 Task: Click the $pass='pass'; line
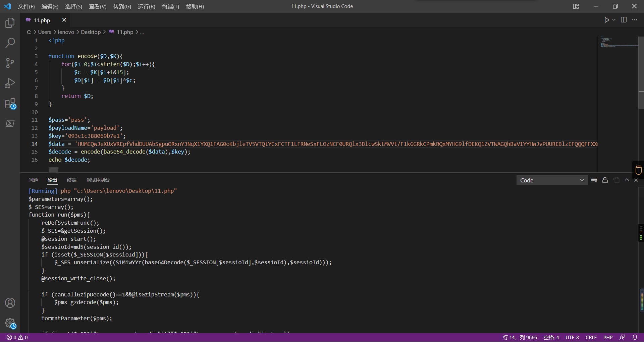coord(69,120)
